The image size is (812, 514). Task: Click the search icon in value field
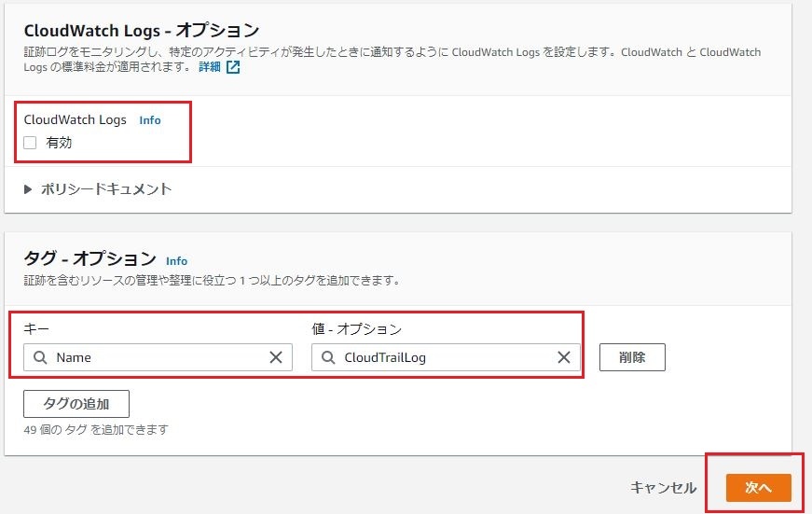(328, 357)
